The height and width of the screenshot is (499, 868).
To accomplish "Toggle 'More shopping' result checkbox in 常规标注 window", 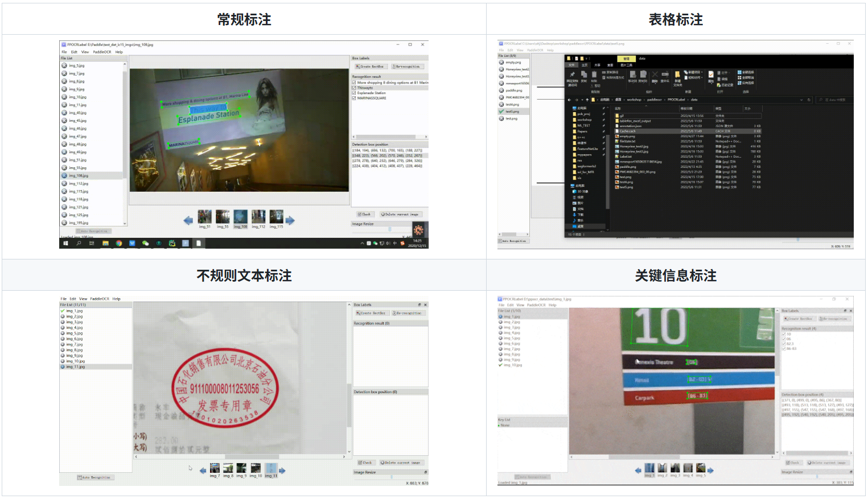I will (354, 83).
